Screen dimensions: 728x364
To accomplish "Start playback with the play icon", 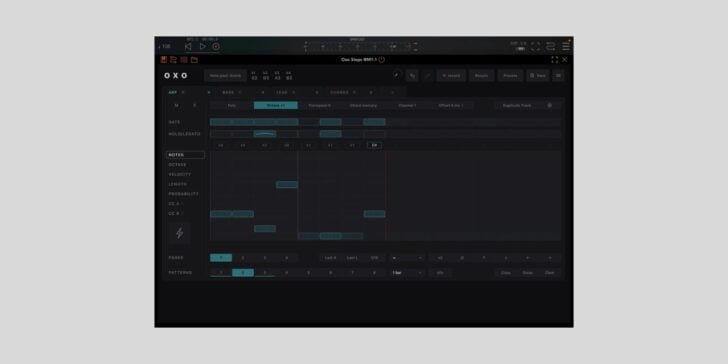I will pyautogui.click(x=202, y=46).
